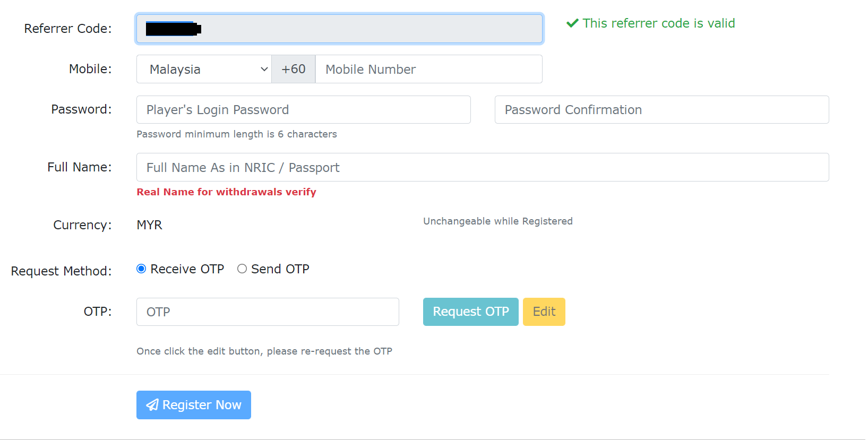Focus the Referrer Code input field

click(339, 29)
